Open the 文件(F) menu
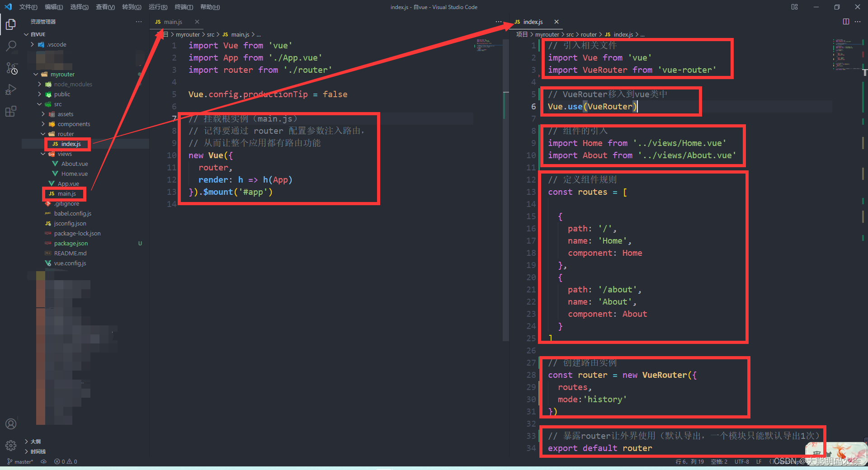This screenshot has height=470, width=868. (28, 7)
